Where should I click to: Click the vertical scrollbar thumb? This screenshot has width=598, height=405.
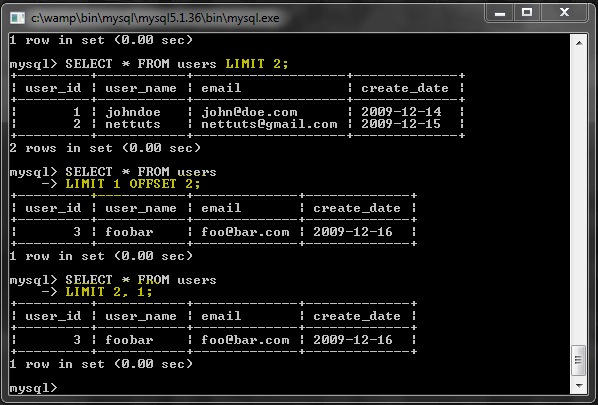click(x=579, y=360)
